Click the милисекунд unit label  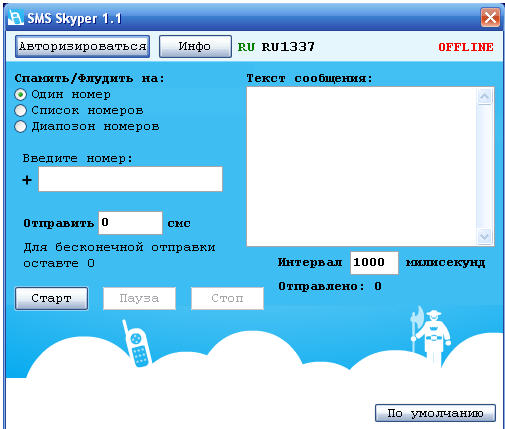coord(445,263)
